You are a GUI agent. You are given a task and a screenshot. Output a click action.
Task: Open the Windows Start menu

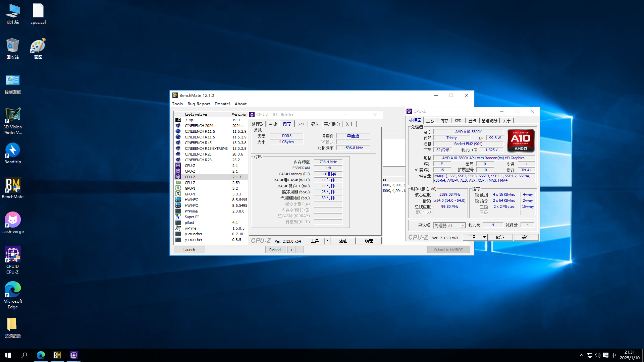click(8, 355)
